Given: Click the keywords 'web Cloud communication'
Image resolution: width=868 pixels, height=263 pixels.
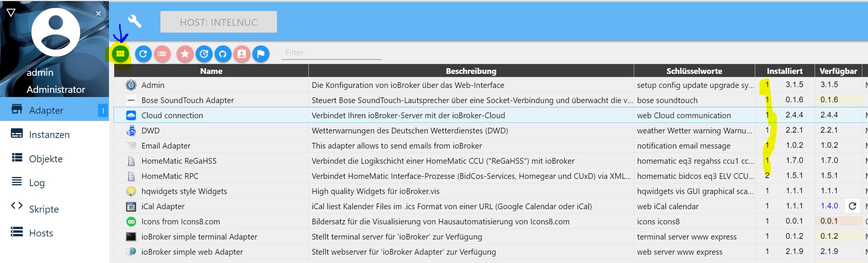Looking at the screenshot, I should click(x=684, y=115).
